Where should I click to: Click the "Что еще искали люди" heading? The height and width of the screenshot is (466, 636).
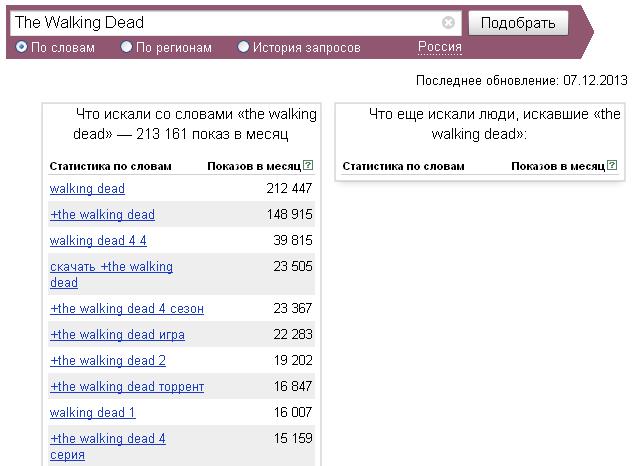click(x=494, y=124)
